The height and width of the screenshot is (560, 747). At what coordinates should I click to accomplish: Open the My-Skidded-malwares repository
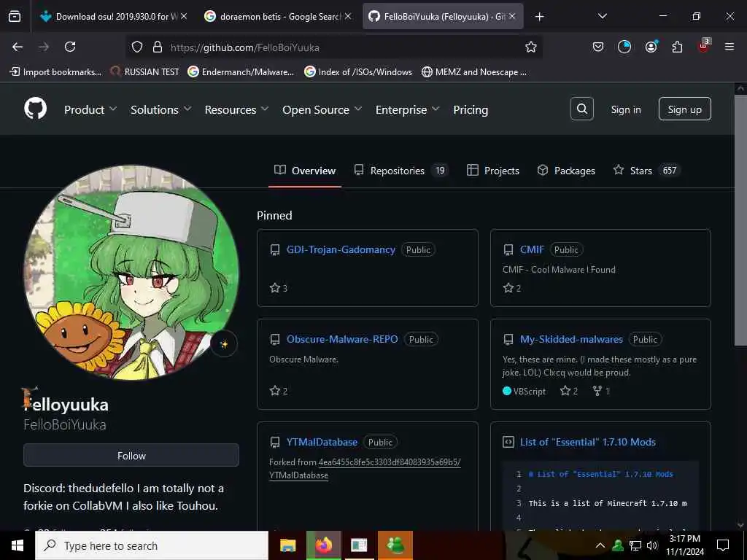point(571,339)
